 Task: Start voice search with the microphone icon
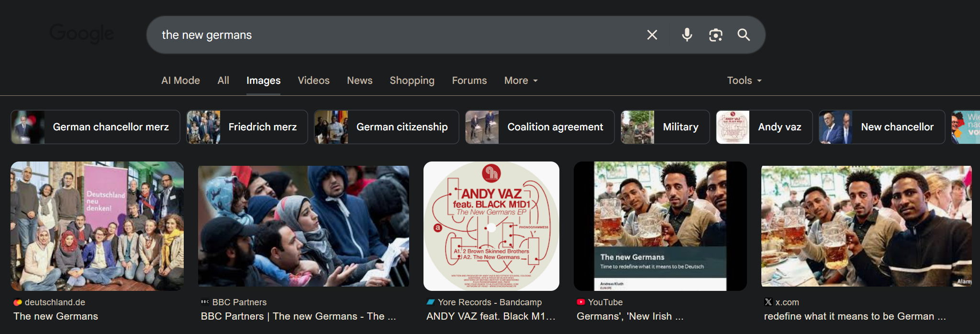[687, 35]
